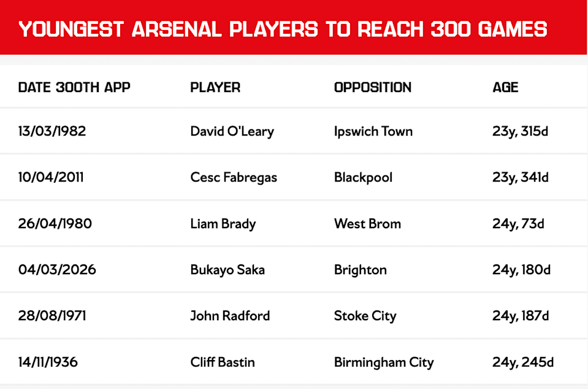The height and width of the screenshot is (389, 588).
Task: Click on Bukayo Saka's name
Action: (x=227, y=270)
